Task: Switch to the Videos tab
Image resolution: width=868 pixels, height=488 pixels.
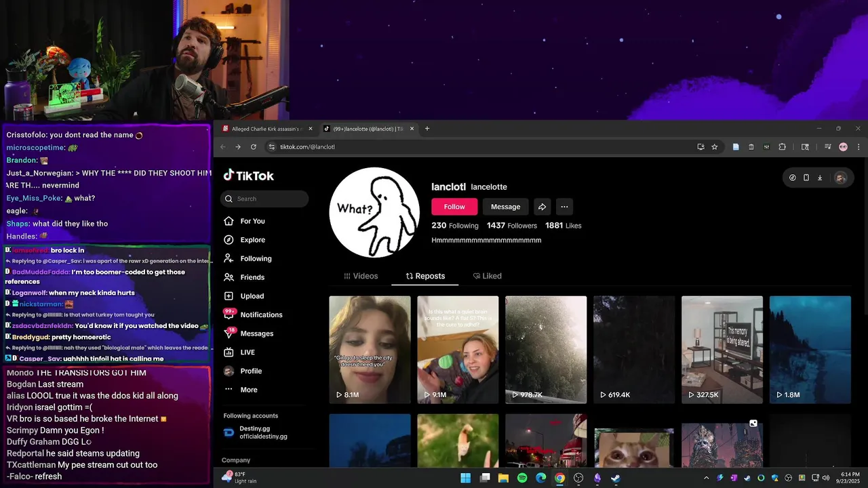Action: pos(361,276)
